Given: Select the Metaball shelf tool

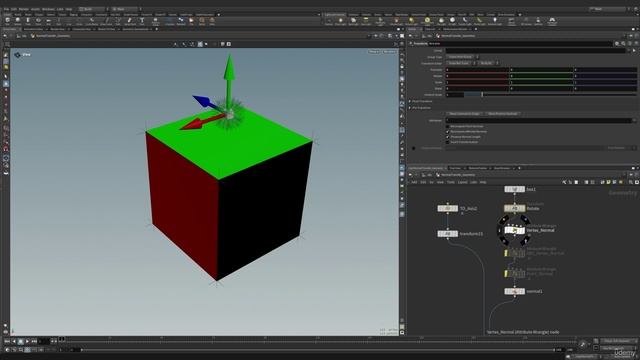Looking at the screenshot, I should (181, 21).
